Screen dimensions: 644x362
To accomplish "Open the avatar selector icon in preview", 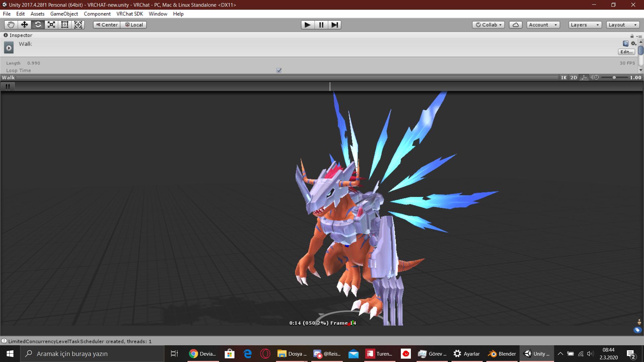I will click(x=639, y=322).
